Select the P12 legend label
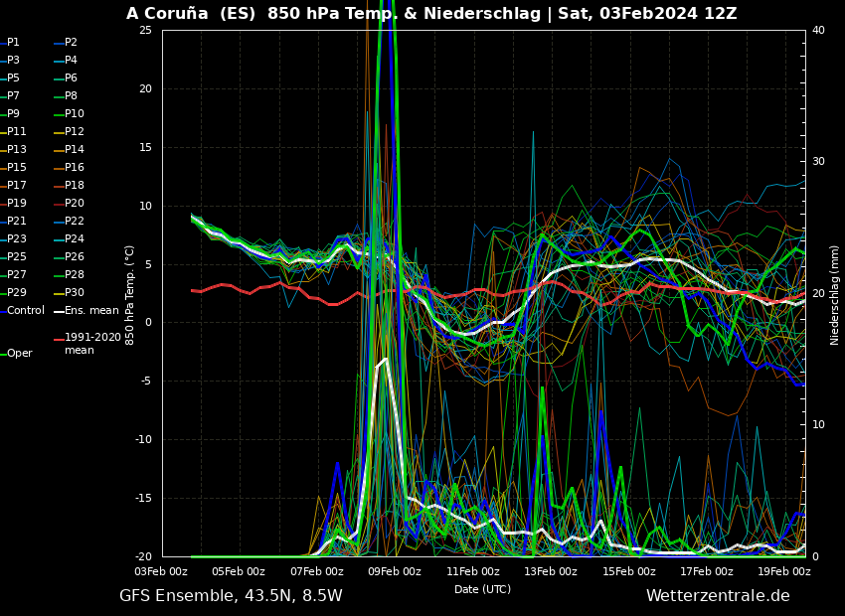The image size is (845, 616). (75, 131)
